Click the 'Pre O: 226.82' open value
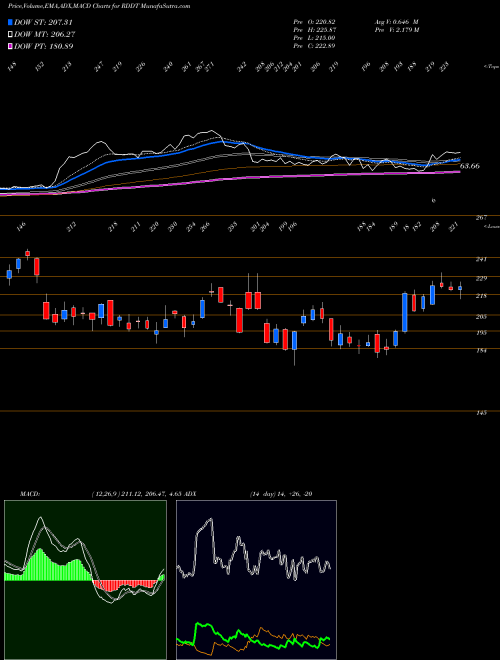 tap(314, 21)
